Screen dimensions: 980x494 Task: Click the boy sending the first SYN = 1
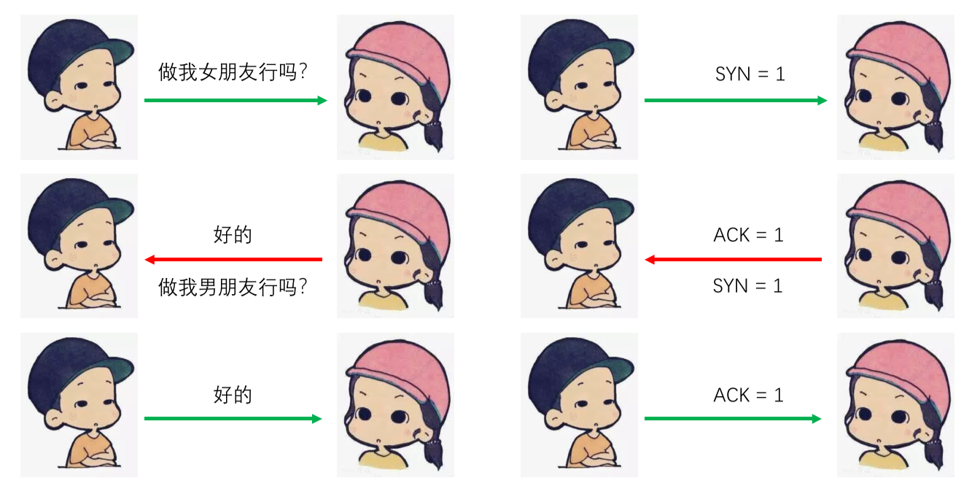pyautogui.click(x=579, y=87)
